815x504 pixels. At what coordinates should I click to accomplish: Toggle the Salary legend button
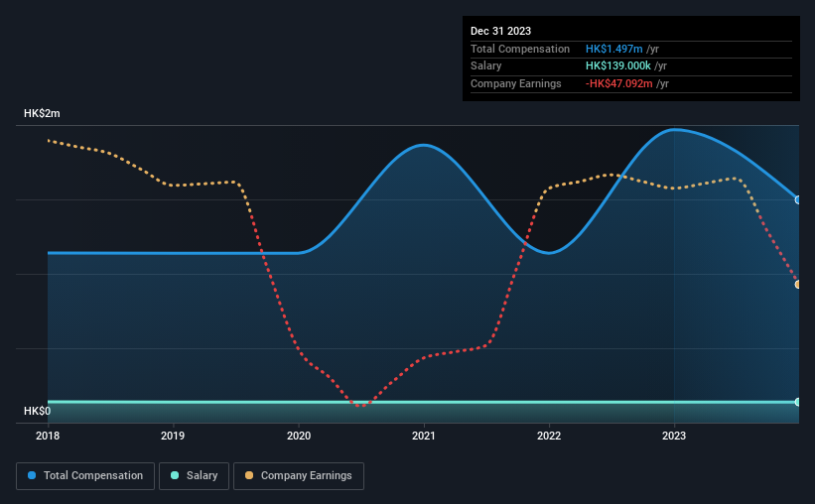tap(194, 476)
